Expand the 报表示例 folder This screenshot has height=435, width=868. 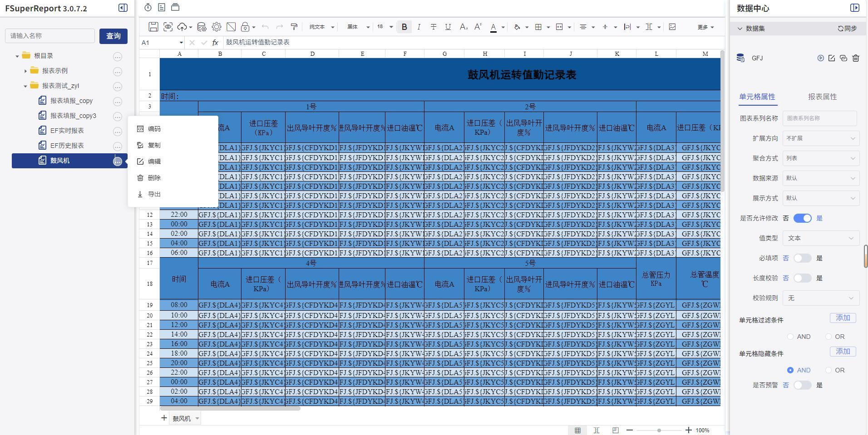point(26,71)
